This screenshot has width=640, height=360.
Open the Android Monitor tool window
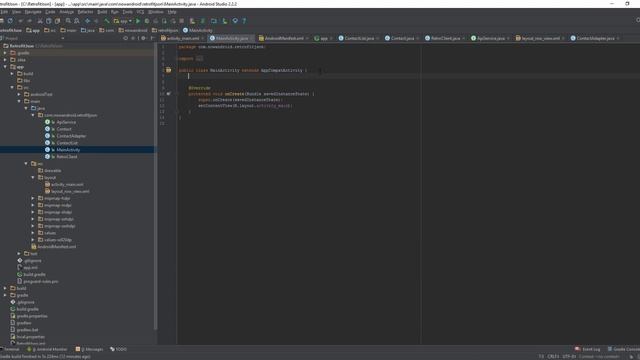pos(47,349)
